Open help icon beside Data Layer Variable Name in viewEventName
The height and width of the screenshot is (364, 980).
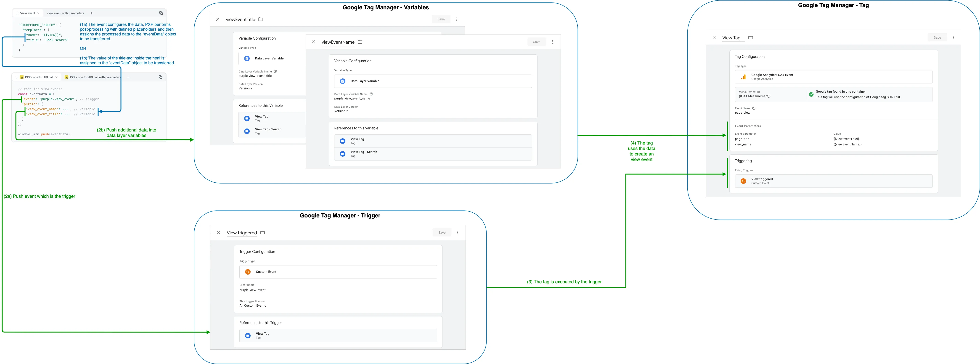click(x=371, y=94)
